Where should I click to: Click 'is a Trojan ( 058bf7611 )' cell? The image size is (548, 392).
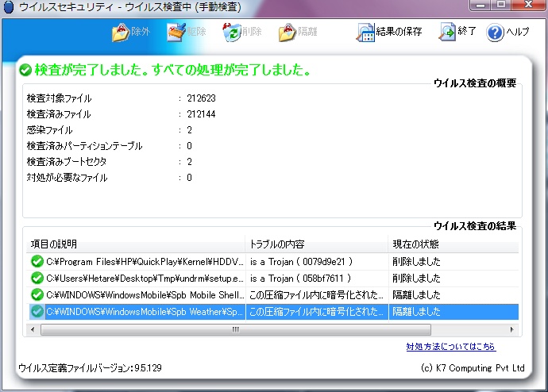[x=300, y=279]
